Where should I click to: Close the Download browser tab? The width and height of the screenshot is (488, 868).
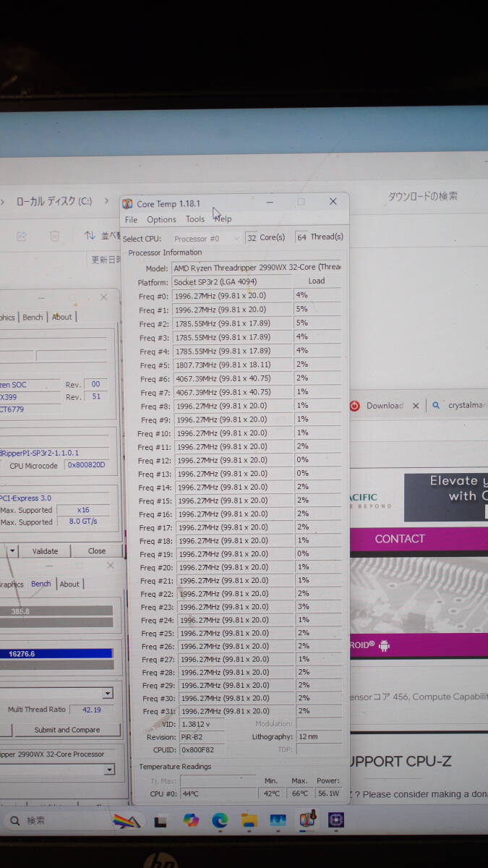[x=416, y=406]
